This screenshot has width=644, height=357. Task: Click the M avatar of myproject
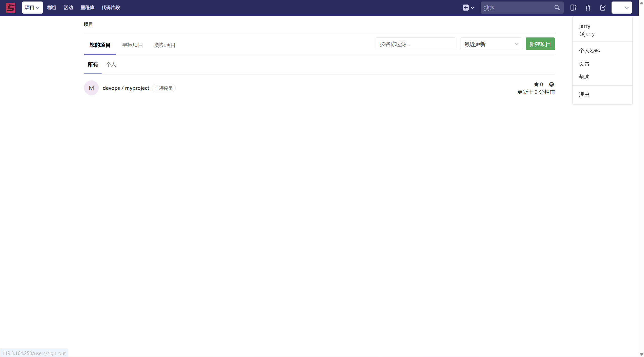tap(91, 88)
